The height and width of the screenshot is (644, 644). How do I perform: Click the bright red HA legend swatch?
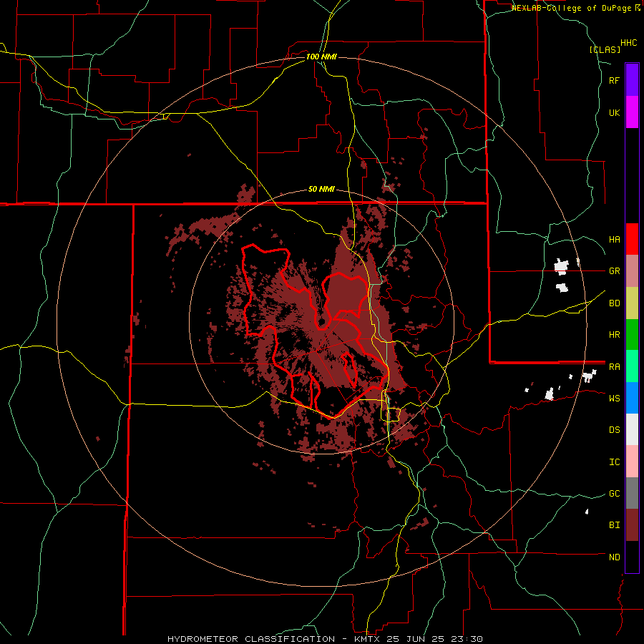[x=632, y=239]
